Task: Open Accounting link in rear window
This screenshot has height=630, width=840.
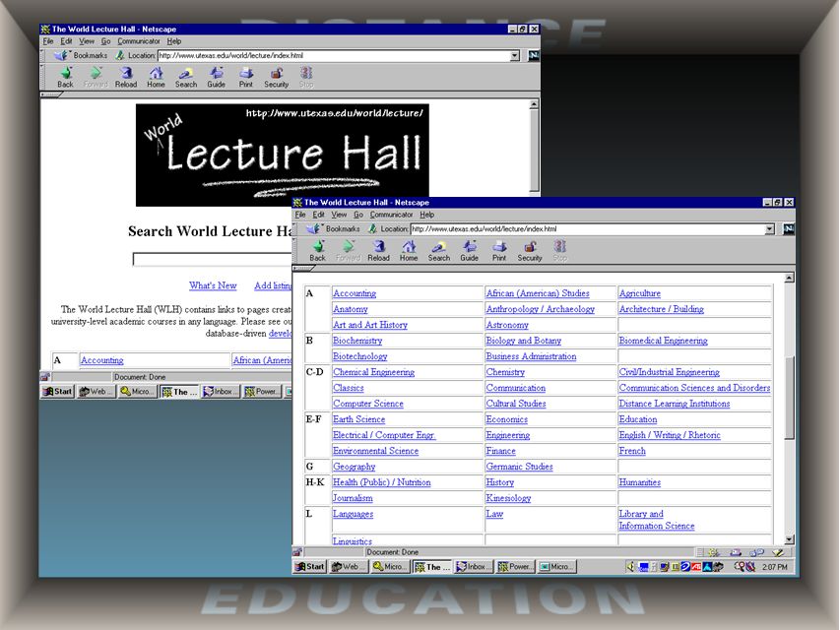Action: tap(101, 360)
